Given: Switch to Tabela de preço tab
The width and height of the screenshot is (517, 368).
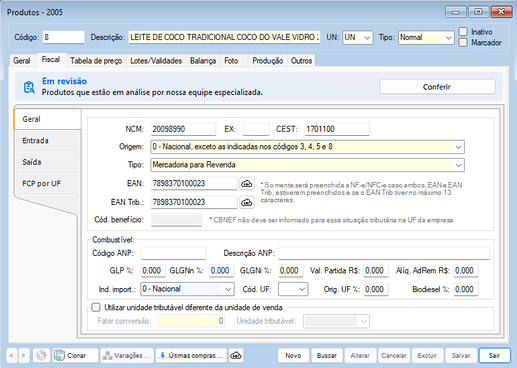Looking at the screenshot, I should coord(96,61).
